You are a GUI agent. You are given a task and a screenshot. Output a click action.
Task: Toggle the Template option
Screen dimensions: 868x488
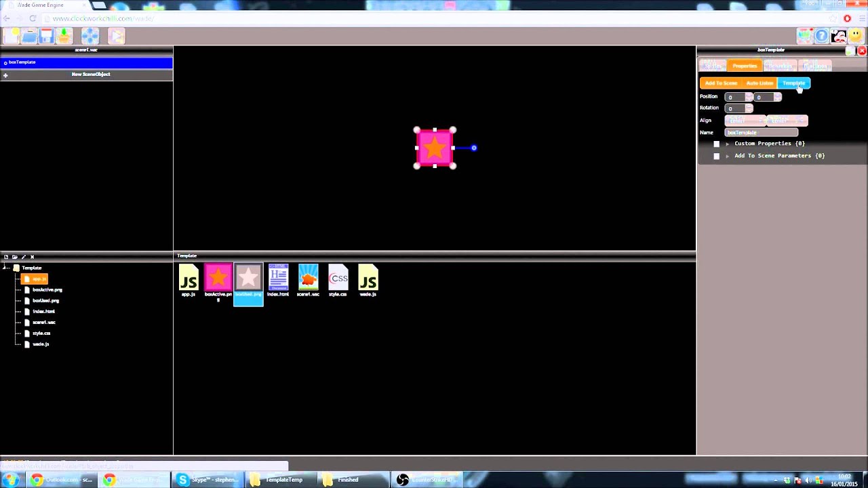(793, 83)
